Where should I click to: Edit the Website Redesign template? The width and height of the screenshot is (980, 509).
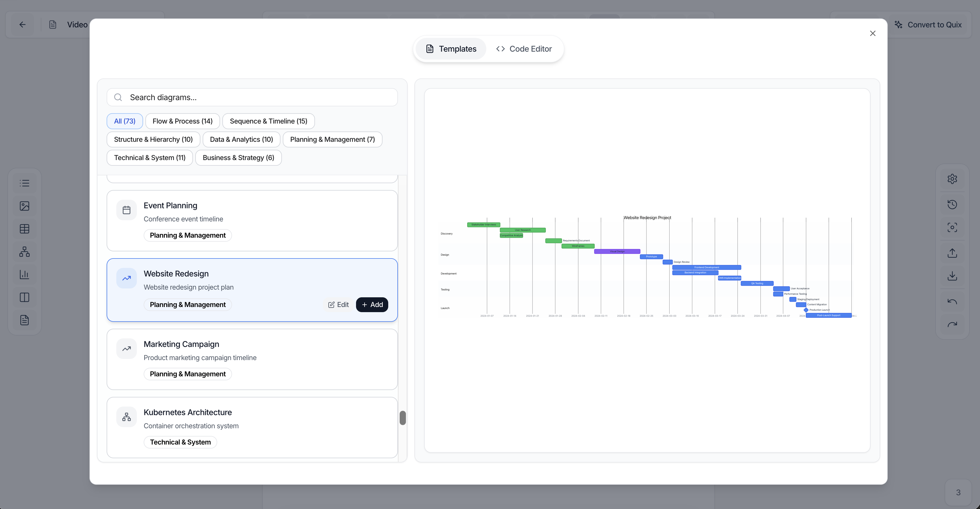338,304
